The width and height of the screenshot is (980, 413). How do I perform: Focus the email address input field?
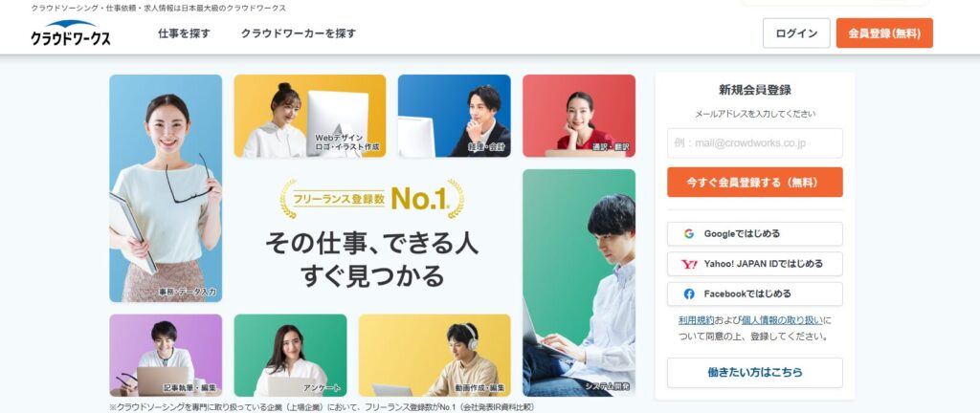[754, 142]
